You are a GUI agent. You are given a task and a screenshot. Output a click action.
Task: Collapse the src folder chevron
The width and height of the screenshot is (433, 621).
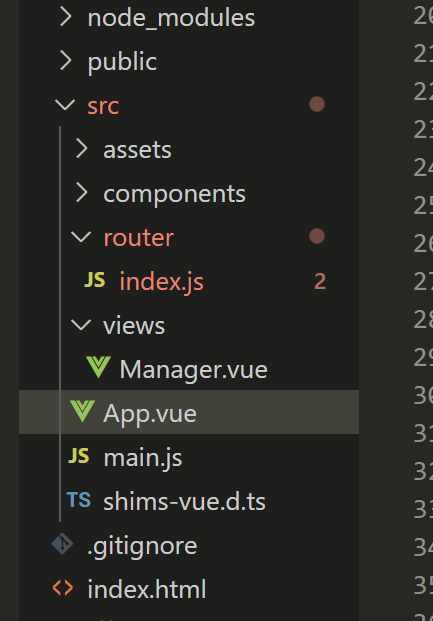point(65,105)
